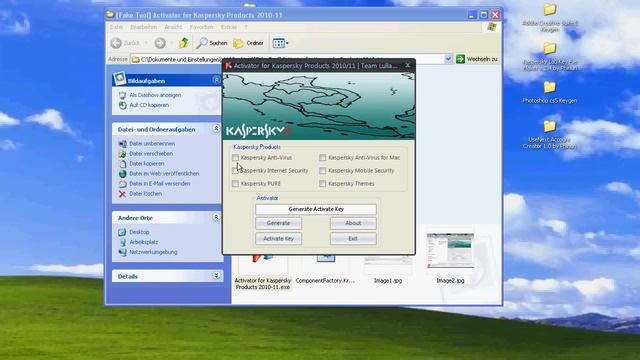This screenshot has width=640, height=360.
Task: Click the Generate Activate Key text field
Action: (x=316, y=209)
